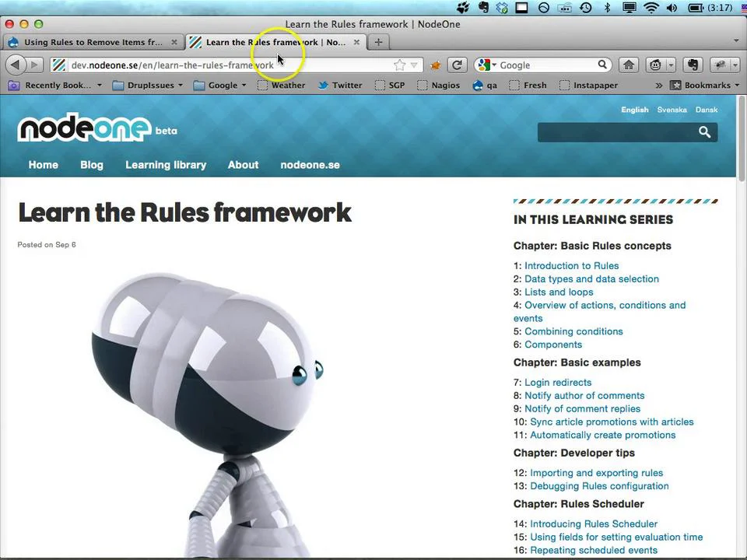Viewport: 747px width, 560px height.
Task: Select the Learn the Rules framework tab
Action: click(x=275, y=42)
